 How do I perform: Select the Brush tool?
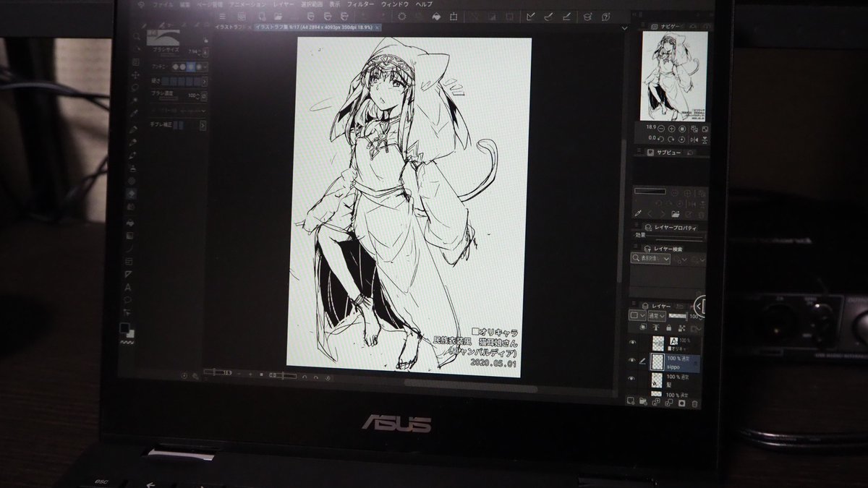132,155
